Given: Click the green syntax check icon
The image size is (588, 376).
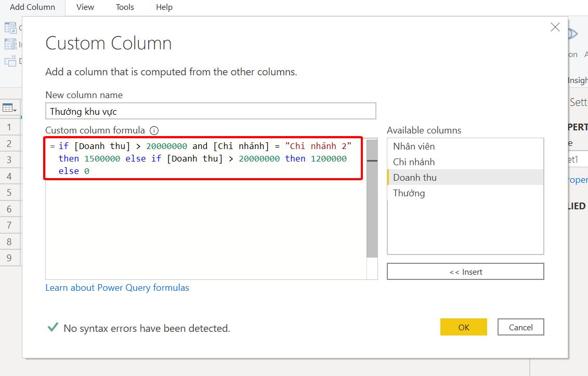Looking at the screenshot, I should [51, 328].
